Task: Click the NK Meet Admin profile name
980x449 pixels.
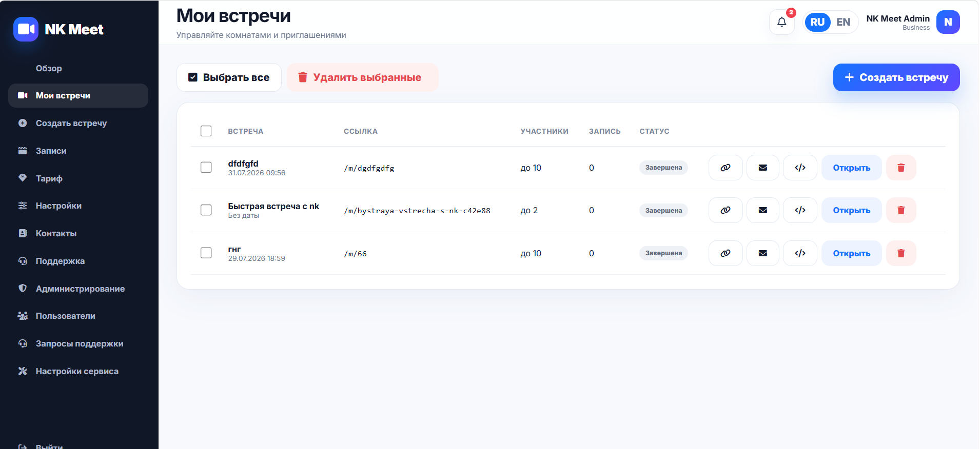Action: point(898,18)
